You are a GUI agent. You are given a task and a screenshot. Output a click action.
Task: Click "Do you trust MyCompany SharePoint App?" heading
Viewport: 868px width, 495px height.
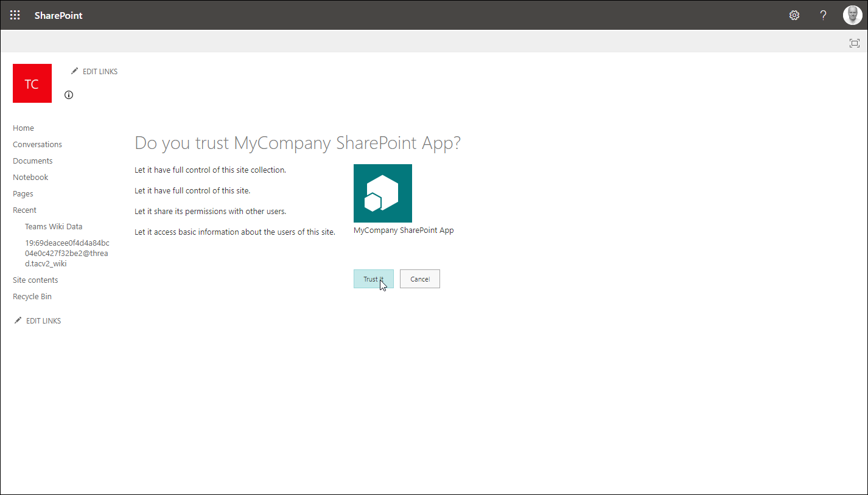[x=298, y=144]
